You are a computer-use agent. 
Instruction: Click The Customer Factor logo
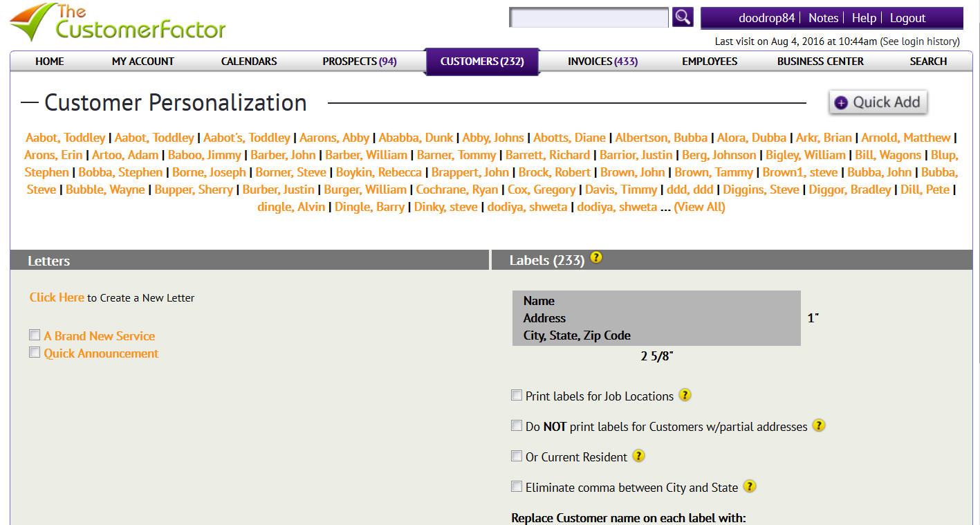pyautogui.click(x=118, y=23)
